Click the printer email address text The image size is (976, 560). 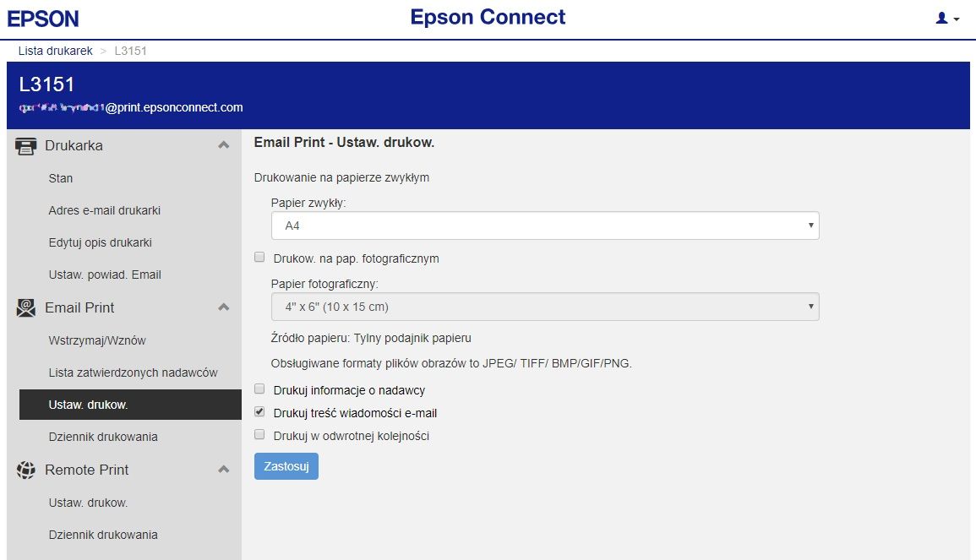tap(131, 107)
